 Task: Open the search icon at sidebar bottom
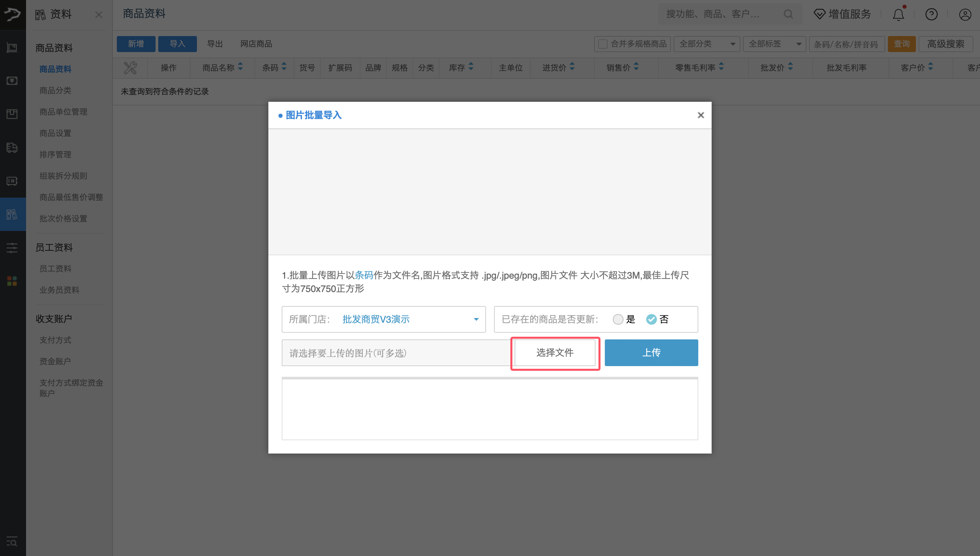[x=11, y=542]
